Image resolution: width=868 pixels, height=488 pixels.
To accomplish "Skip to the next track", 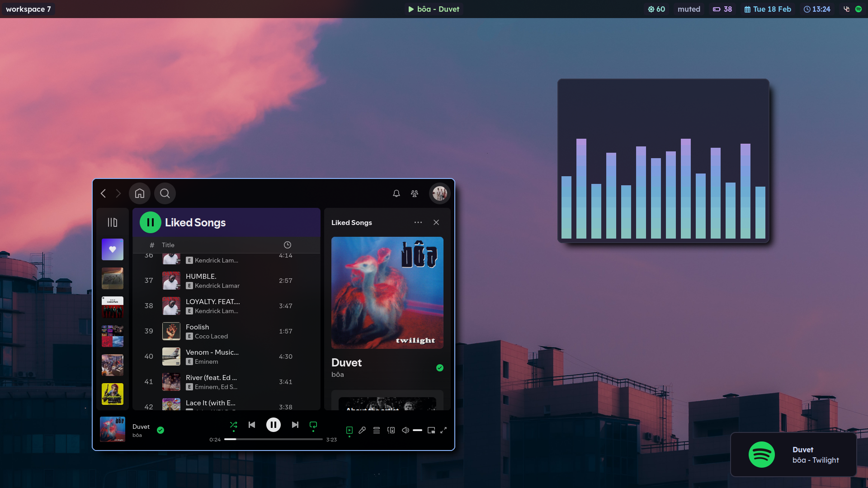I will (x=295, y=425).
